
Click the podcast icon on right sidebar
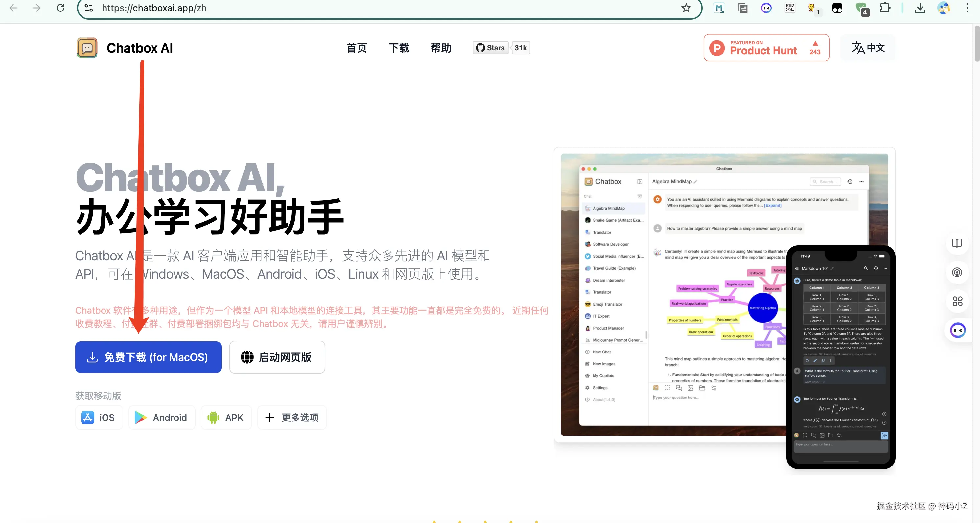(x=957, y=272)
